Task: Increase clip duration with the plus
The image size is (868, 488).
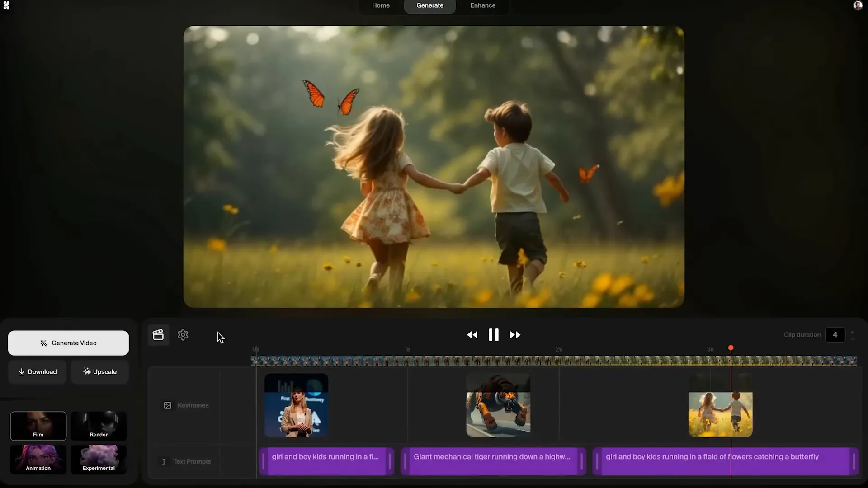Action: 853,332
